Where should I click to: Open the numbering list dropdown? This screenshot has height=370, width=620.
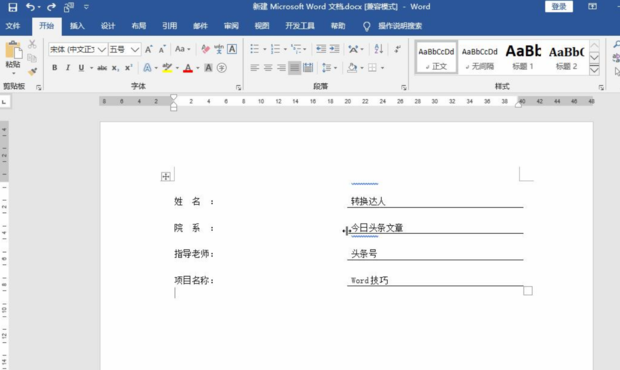pyautogui.click(x=285, y=49)
